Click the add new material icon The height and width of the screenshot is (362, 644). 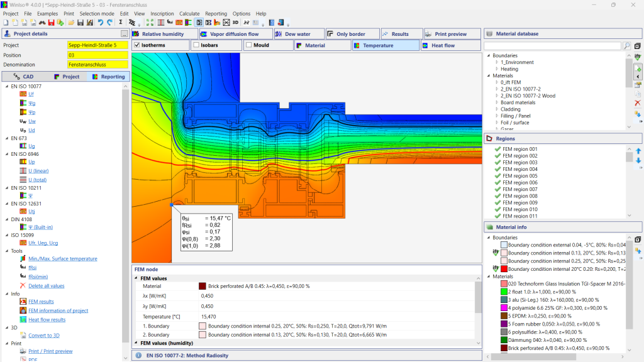pyautogui.click(x=638, y=68)
